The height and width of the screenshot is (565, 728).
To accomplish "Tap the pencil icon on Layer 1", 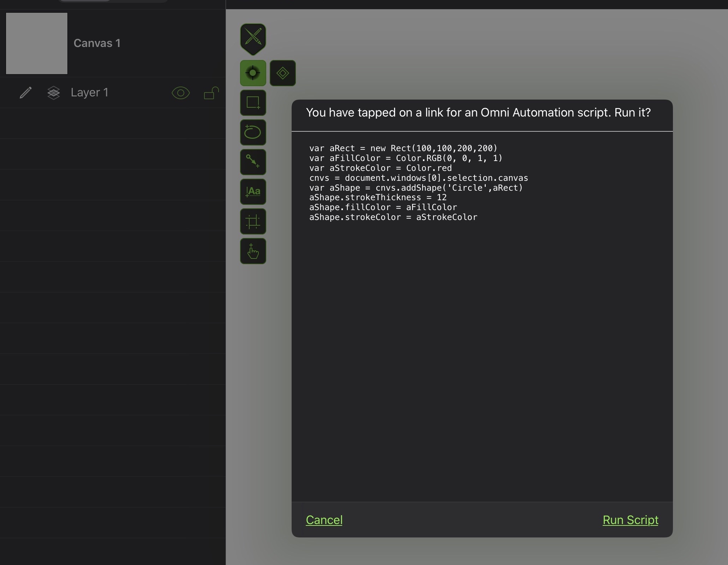I will coord(25,93).
